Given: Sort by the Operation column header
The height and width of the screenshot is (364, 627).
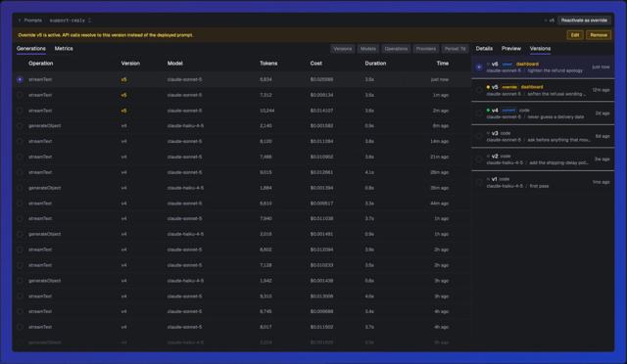Looking at the screenshot, I should [x=41, y=64].
